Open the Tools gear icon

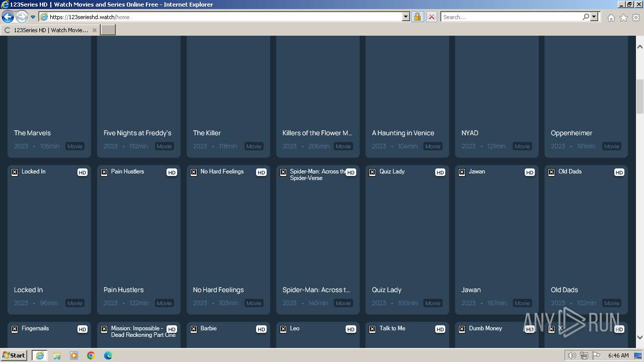tap(636, 18)
